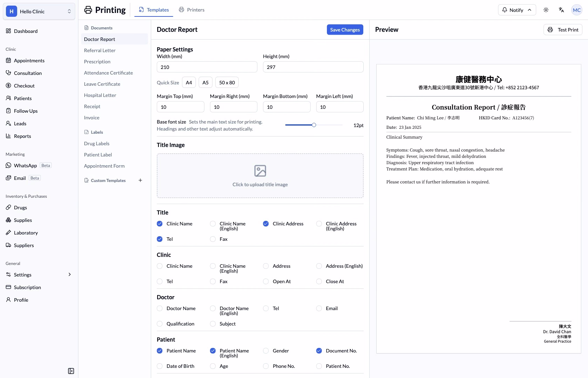Open Reports in sidebar
Screen dimensions: 588x378
(39, 136)
